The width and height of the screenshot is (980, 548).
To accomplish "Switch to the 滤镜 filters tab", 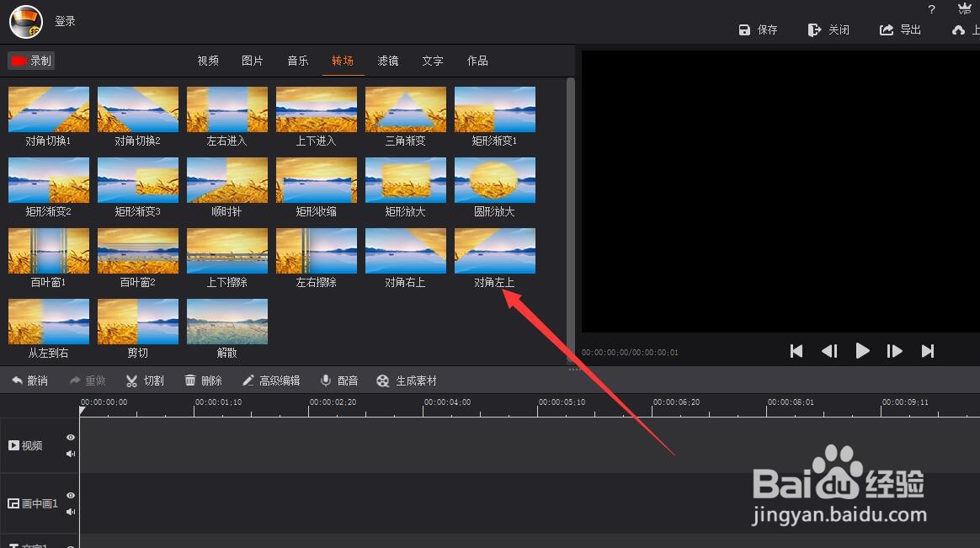I will coord(387,61).
